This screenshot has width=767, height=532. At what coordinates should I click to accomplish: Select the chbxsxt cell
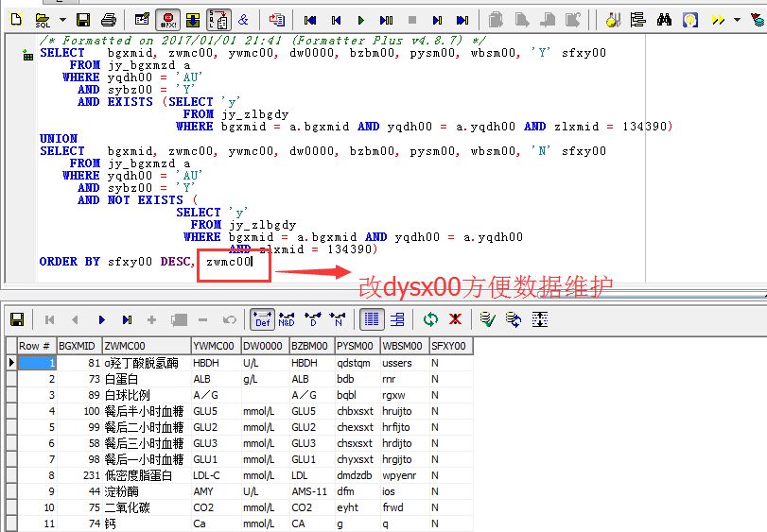pos(356,411)
